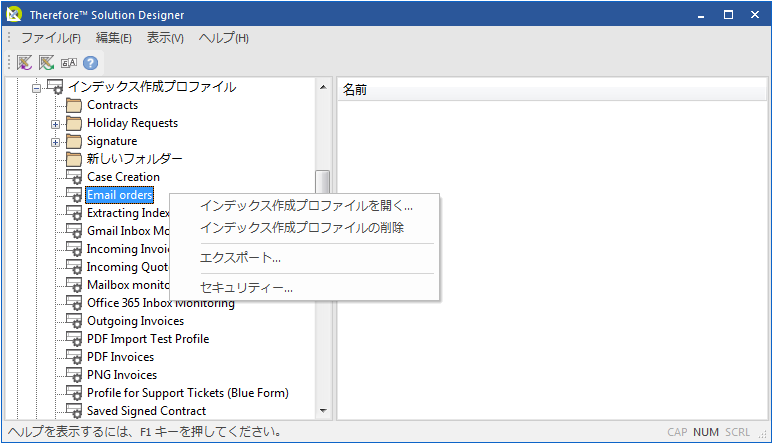
Task: Click the CAP indicator in status bar
Action: [677, 432]
